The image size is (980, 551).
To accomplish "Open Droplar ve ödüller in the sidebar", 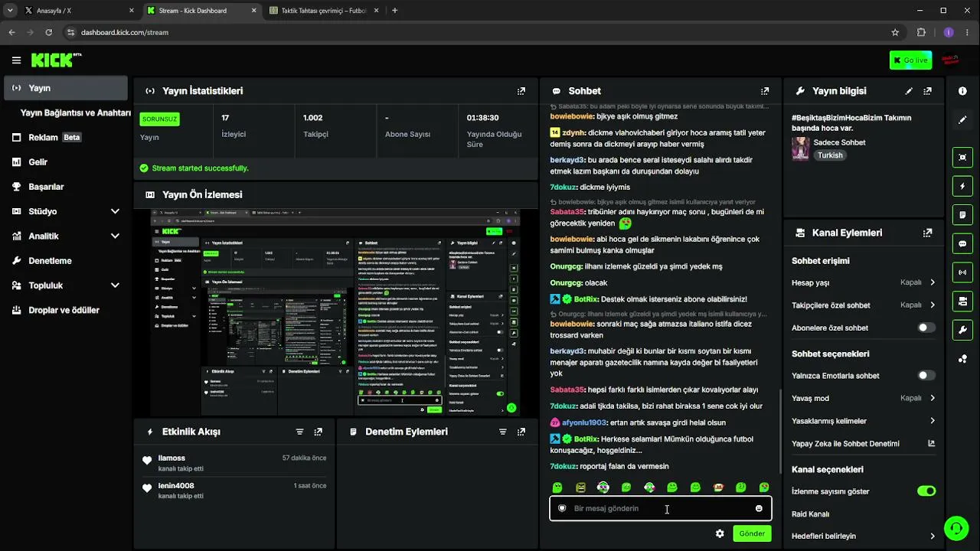I will (x=66, y=310).
